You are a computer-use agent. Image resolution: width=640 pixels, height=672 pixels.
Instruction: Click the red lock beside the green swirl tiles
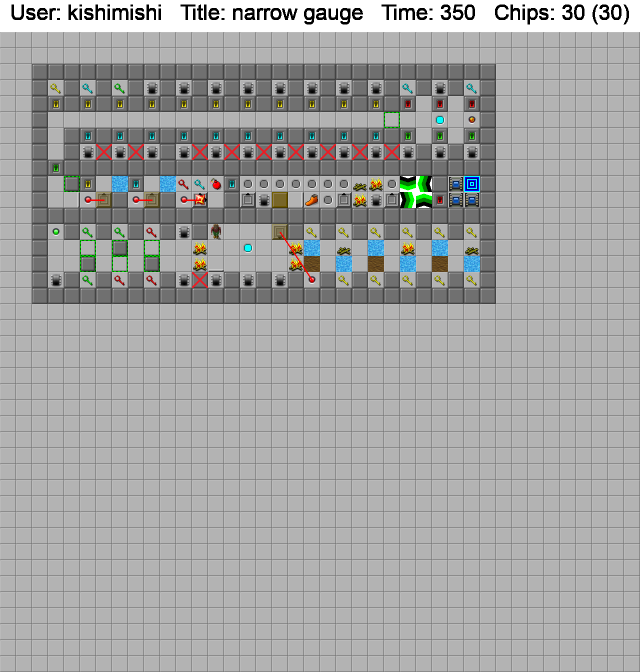coord(440,200)
